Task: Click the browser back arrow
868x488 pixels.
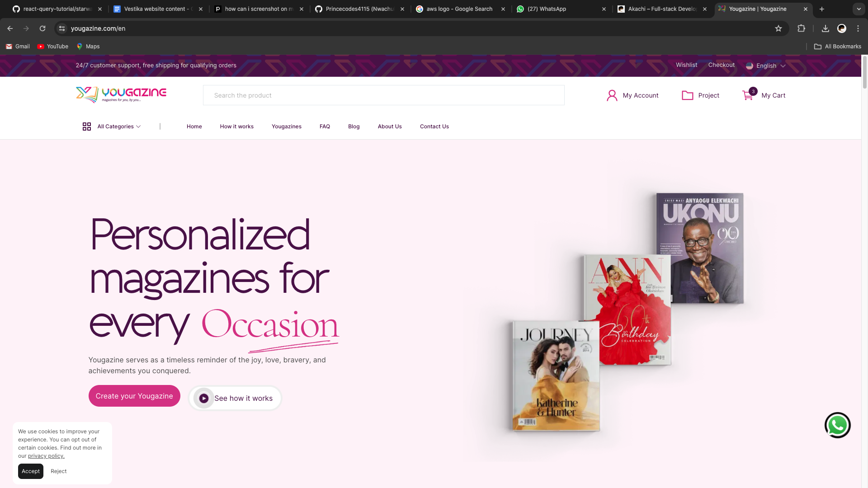Action: pyautogui.click(x=10, y=28)
